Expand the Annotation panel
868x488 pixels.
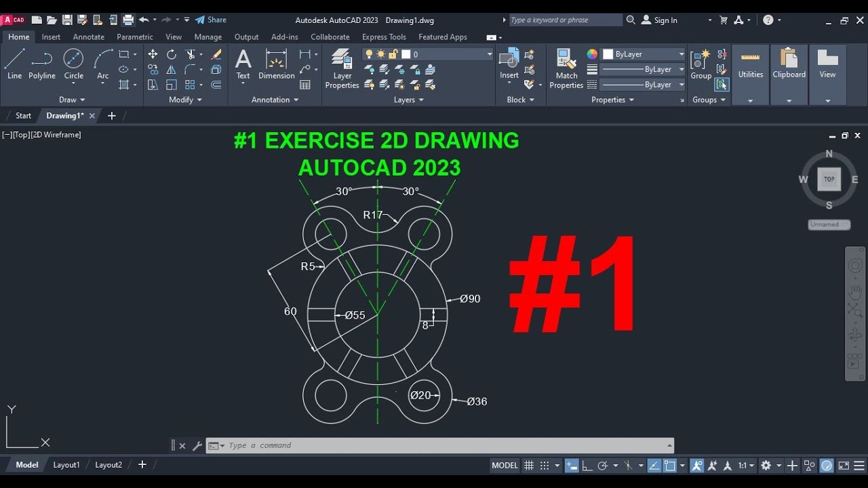(275, 100)
